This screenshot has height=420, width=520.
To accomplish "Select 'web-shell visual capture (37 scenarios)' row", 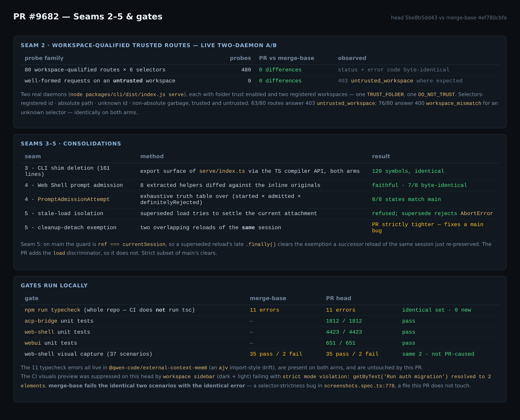I will (x=260, y=354).
